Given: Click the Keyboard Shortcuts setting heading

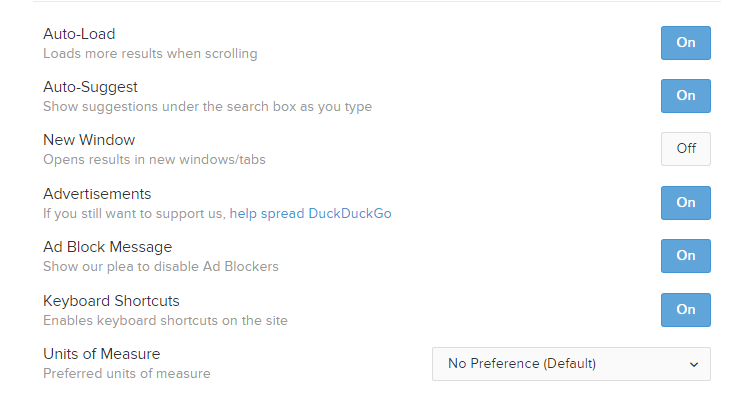Looking at the screenshot, I should 111,301.
